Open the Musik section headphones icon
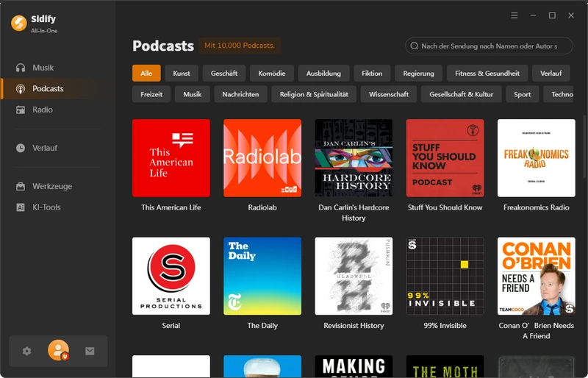The width and height of the screenshot is (588, 378). pyautogui.click(x=21, y=68)
